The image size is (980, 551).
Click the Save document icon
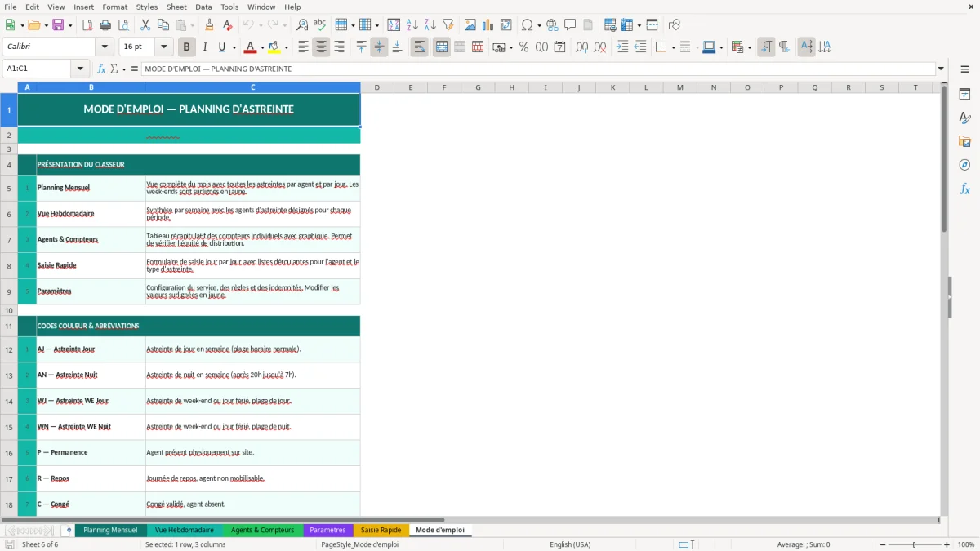point(58,25)
